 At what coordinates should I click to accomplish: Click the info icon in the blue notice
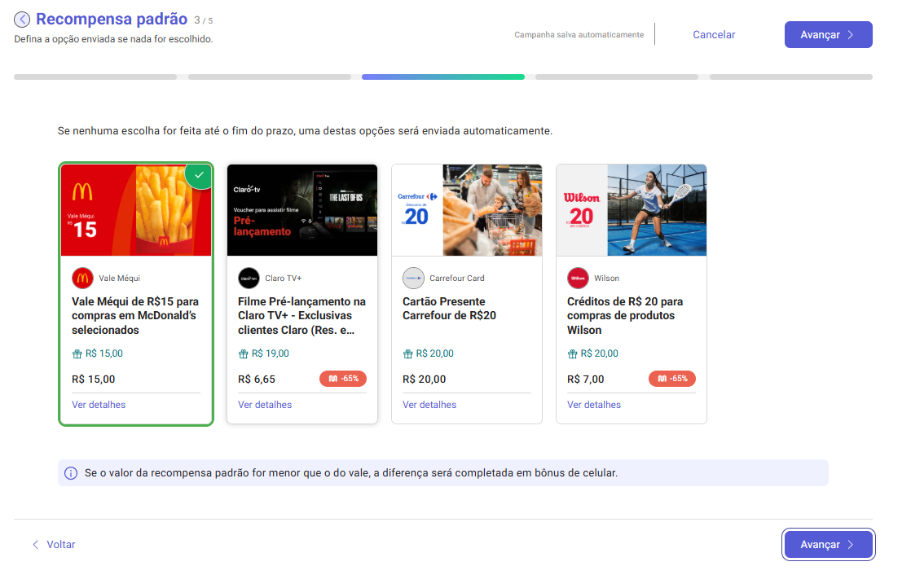point(71,473)
